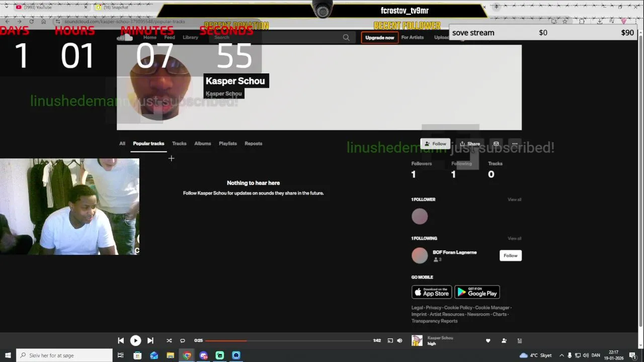The image size is (644, 362).
Task: Click the search magnifier icon
Action: pyautogui.click(x=346, y=37)
